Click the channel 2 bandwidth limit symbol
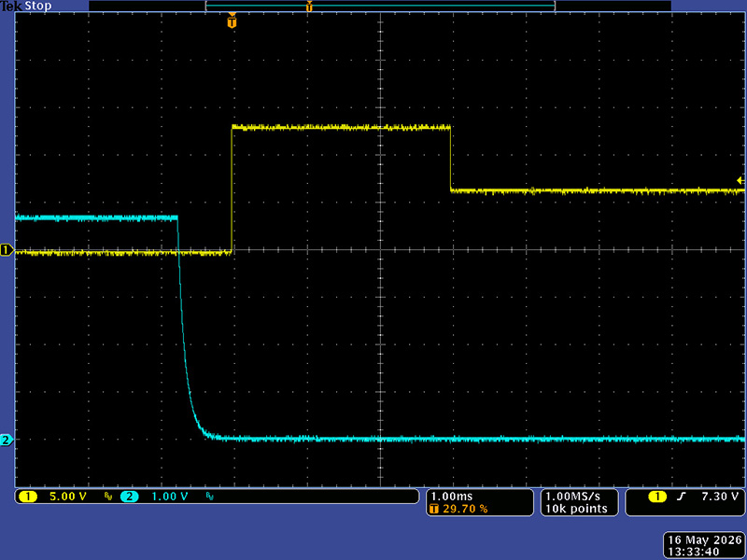This screenshot has height=560, width=747. click(209, 497)
